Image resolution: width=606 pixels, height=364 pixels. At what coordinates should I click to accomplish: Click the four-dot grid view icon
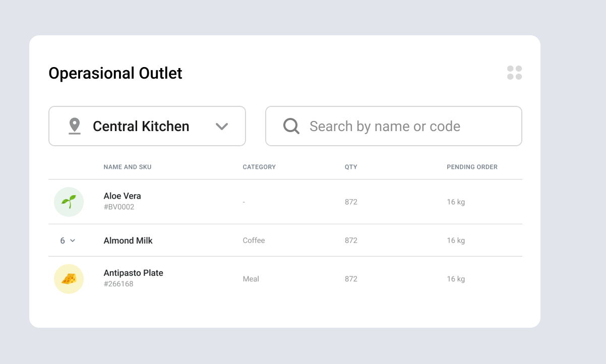(x=514, y=73)
